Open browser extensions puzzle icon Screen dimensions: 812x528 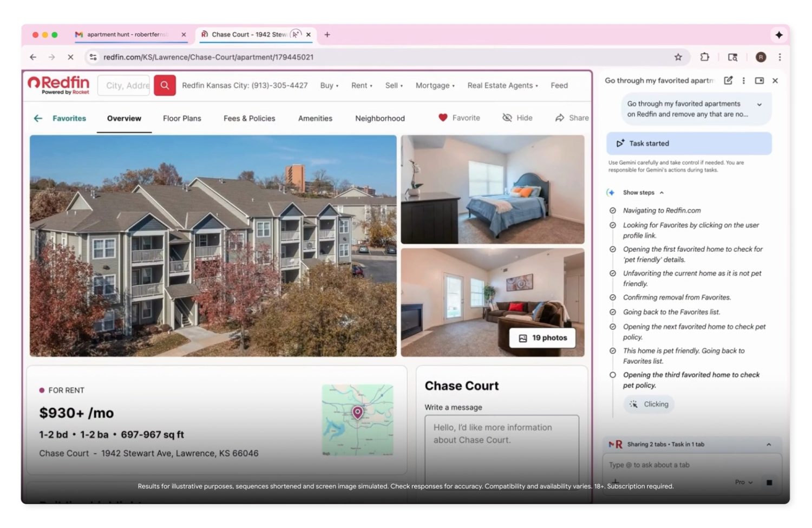[x=704, y=57]
